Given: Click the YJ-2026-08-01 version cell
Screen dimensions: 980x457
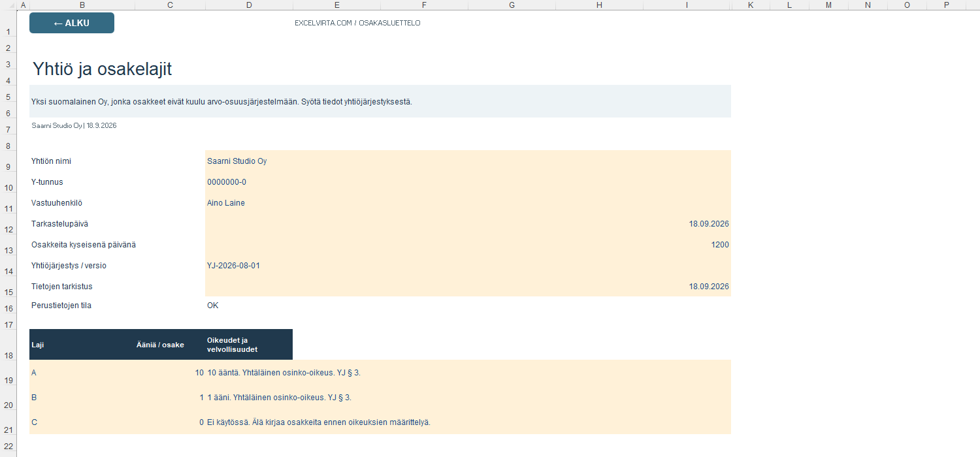Looking at the screenshot, I should point(468,265).
